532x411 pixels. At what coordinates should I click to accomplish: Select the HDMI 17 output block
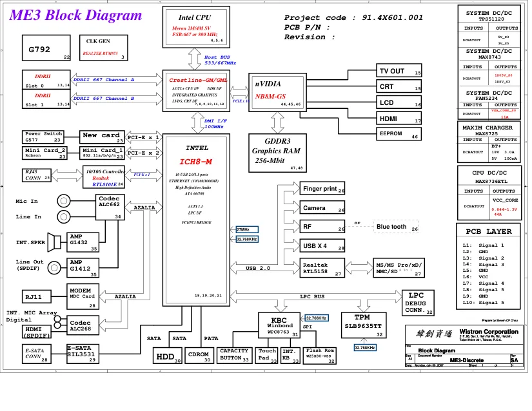click(399, 118)
